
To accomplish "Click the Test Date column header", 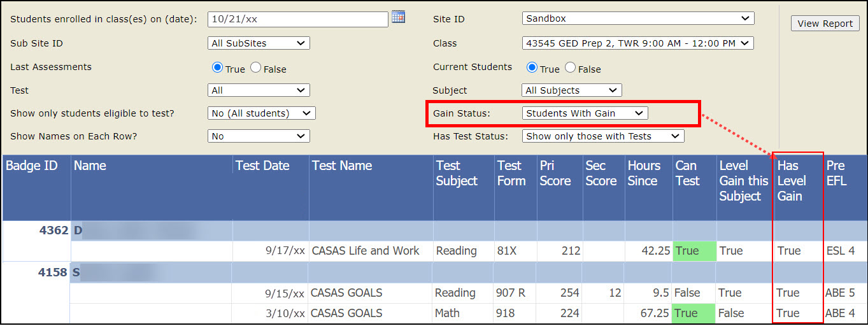I will click(262, 166).
